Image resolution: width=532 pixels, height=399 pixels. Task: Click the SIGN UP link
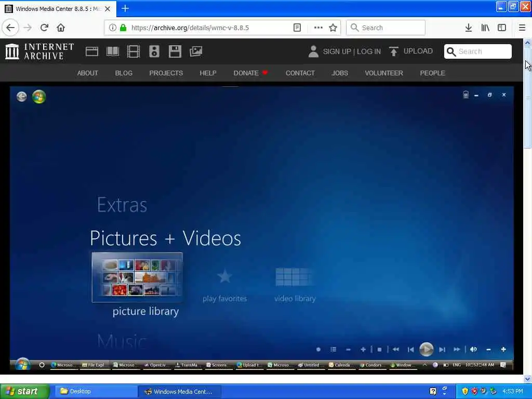click(337, 51)
